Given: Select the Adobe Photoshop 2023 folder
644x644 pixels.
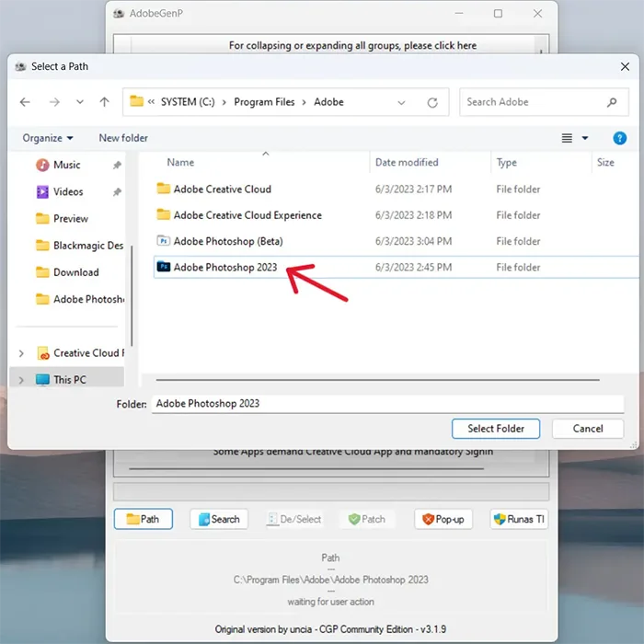Looking at the screenshot, I should pyautogui.click(x=225, y=268).
